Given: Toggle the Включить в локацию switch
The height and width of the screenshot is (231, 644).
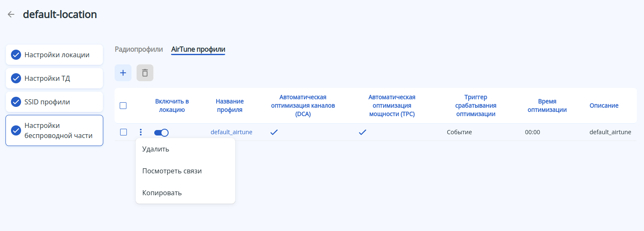Looking at the screenshot, I should 161,133.
